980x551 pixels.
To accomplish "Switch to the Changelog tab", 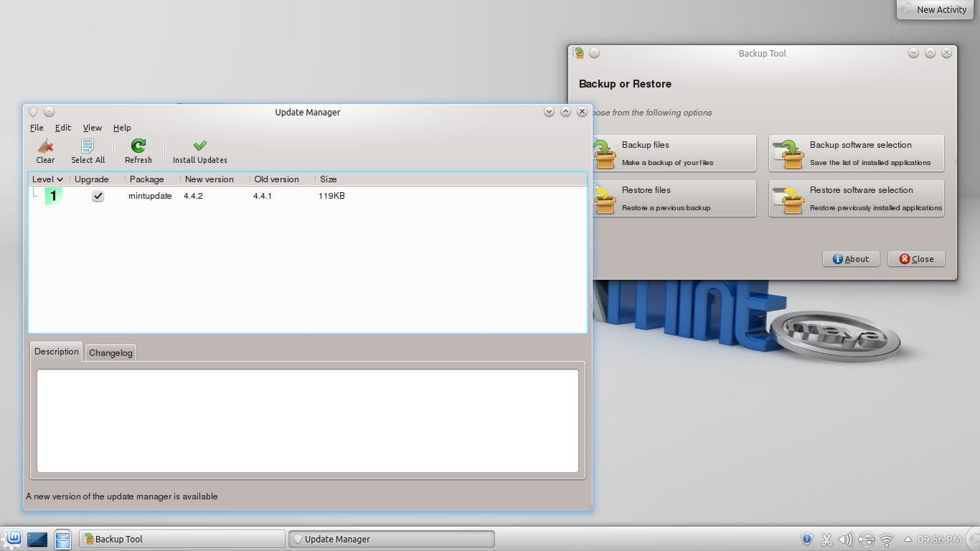I will (x=110, y=353).
